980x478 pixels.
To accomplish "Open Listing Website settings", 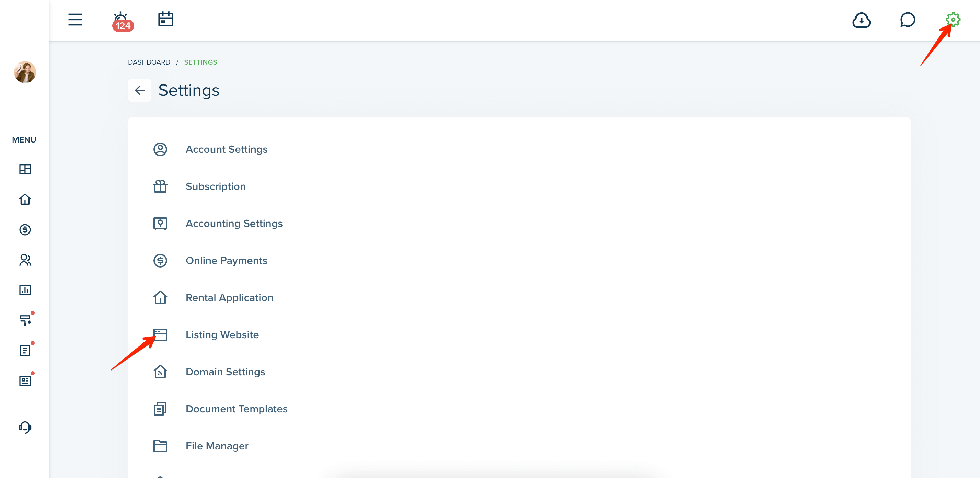I will coord(222,335).
